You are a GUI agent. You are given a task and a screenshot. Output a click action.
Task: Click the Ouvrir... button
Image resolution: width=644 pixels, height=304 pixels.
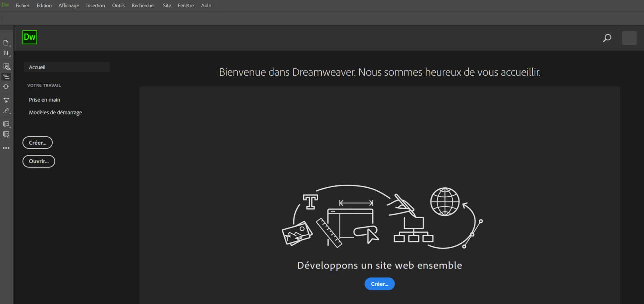pos(39,161)
